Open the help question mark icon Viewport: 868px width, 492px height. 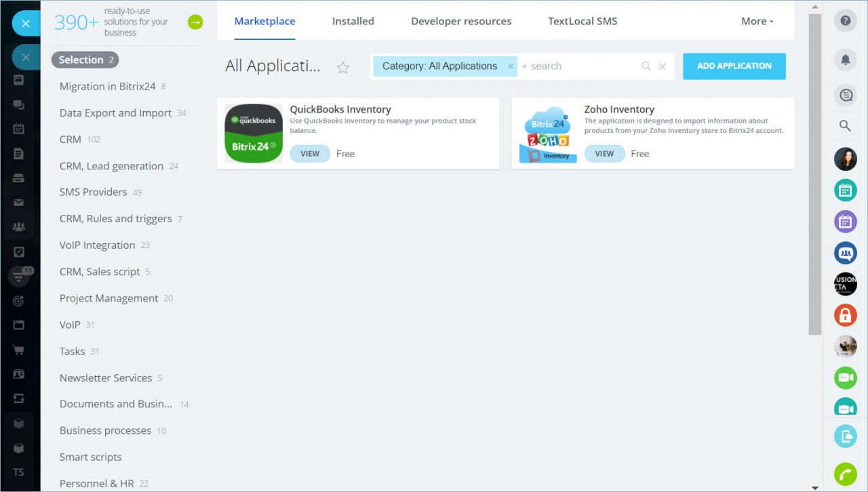coord(845,21)
